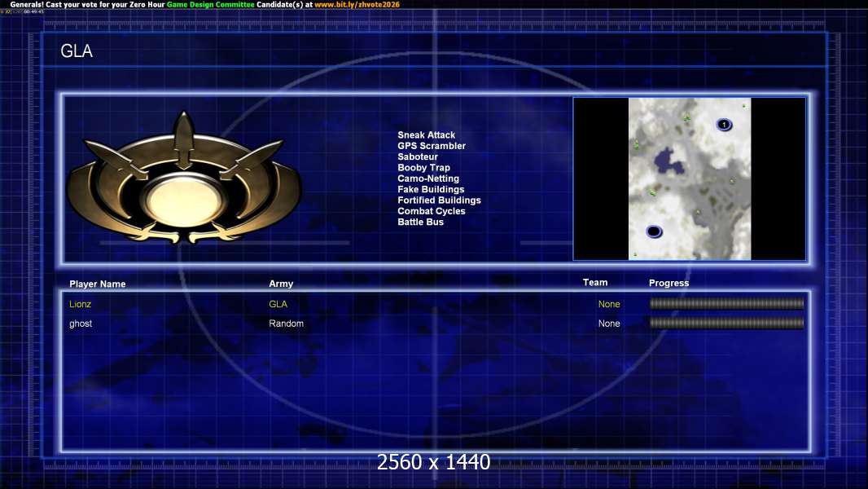The image size is (868, 489).
Task: Click the loading progress bar for ghost
Action: [x=726, y=324]
